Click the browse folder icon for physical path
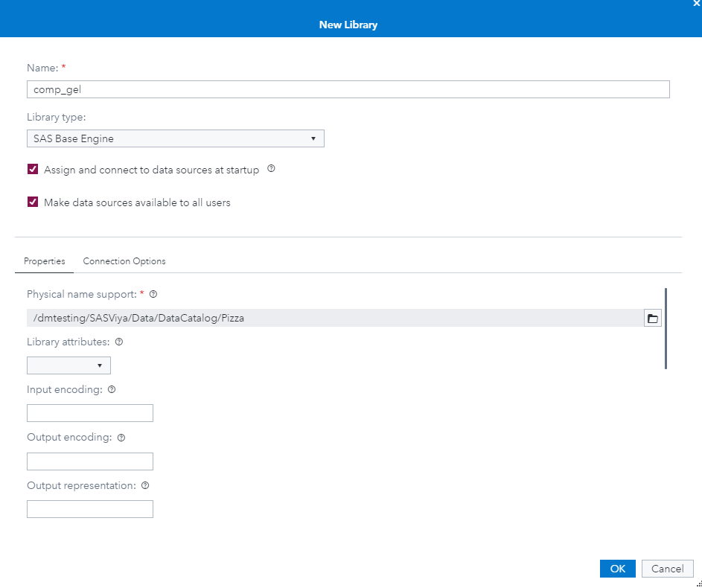This screenshot has height=588, width=702. click(x=653, y=319)
